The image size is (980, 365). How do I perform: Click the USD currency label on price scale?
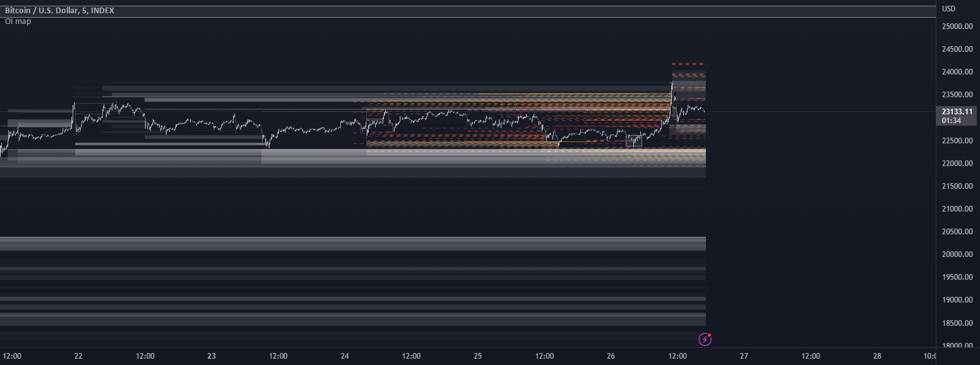pyautogui.click(x=947, y=9)
